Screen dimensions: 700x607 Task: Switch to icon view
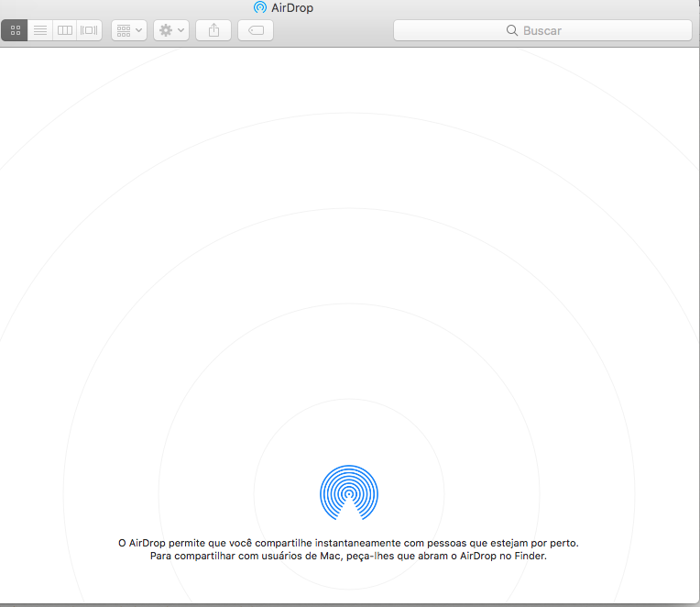coord(15,30)
